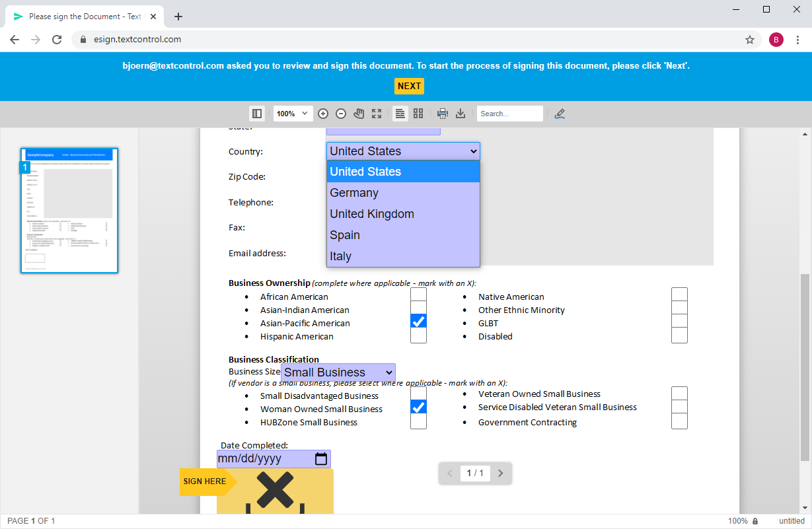Open the Chrome browser menu
The image size is (812, 529).
pos(798,40)
